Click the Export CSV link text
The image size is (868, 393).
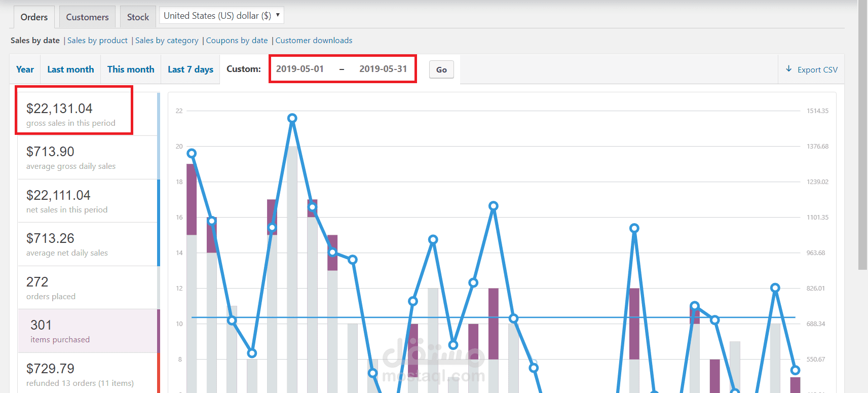coord(817,70)
